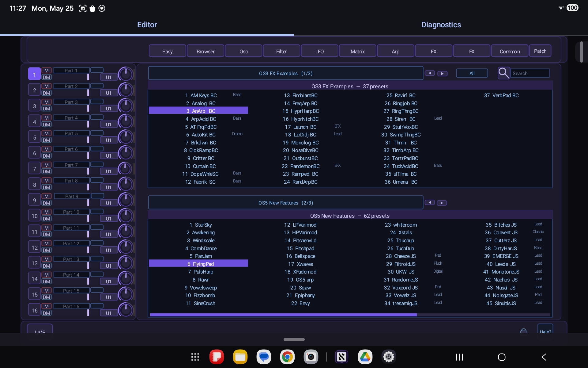Open the Arp page tab
Image resolution: width=588 pixels, height=368 pixels.
(396, 51)
